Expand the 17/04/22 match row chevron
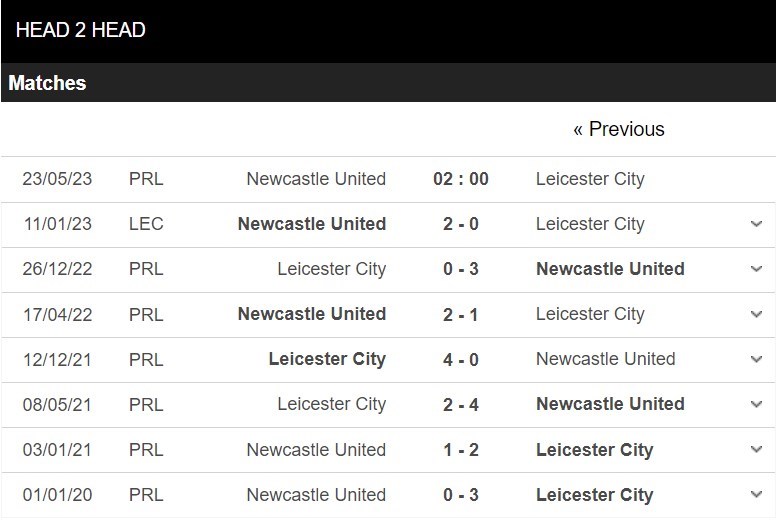The width and height of the screenshot is (781, 530). (x=756, y=314)
